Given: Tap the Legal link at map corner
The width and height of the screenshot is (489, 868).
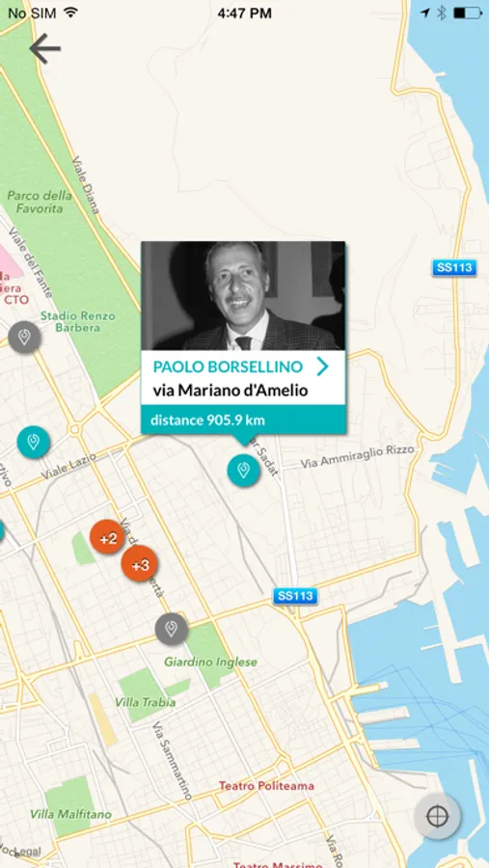Looking at the screenshot, I should [19, 854].
